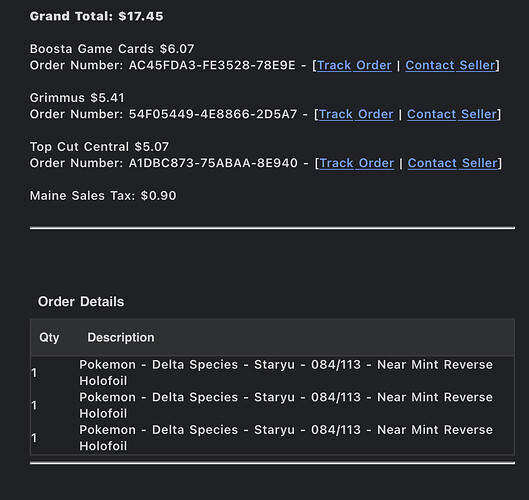Viewport: 529px width, 500px height.
Task: Click the Description column header
Action: (x=121, y=337)
